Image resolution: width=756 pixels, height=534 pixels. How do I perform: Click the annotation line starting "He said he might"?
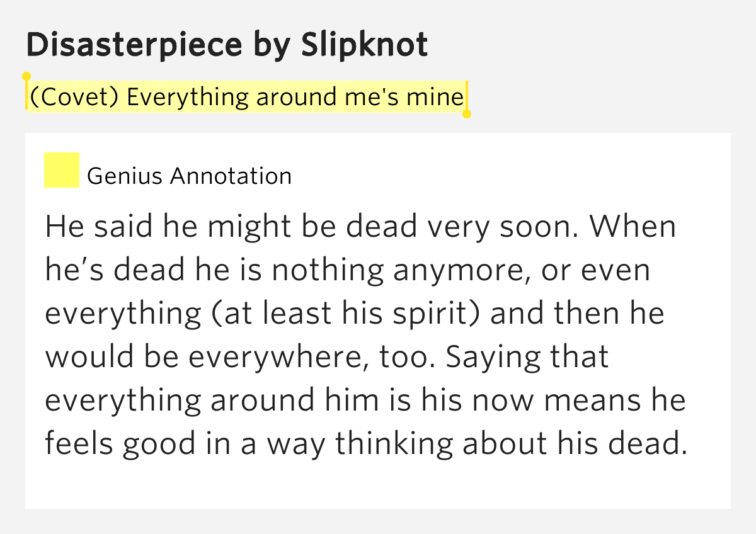tap(360, 227)
